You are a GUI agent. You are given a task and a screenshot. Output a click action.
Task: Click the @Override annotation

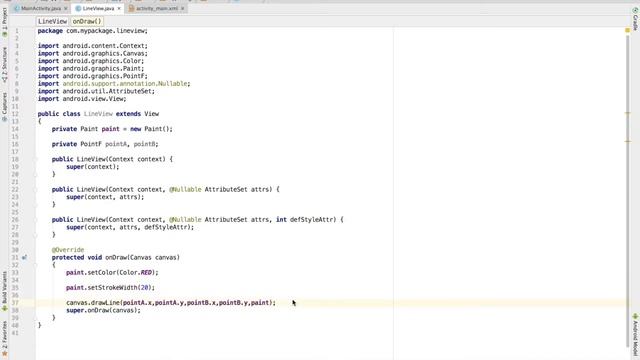click(x=68, y=250)
